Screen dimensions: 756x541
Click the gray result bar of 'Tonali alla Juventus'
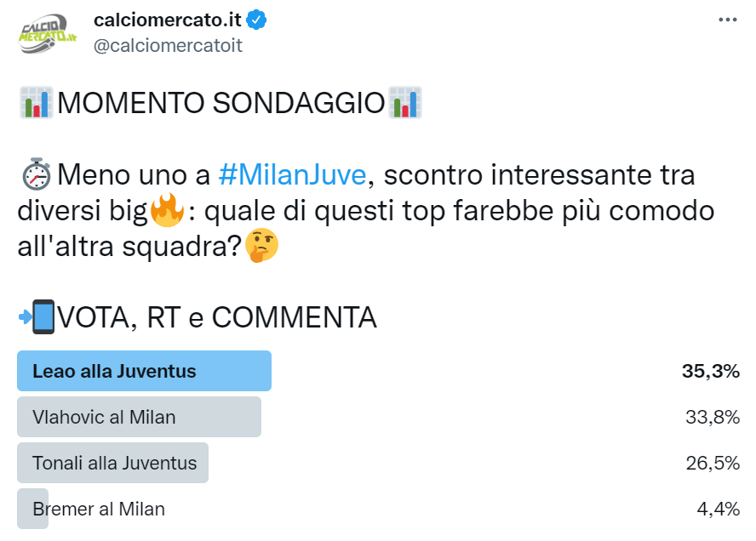pyautogui.click(x=112, y=463)
